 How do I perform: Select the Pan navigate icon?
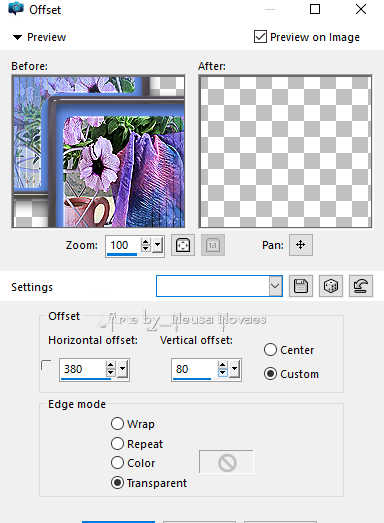[x=301, y=245]
